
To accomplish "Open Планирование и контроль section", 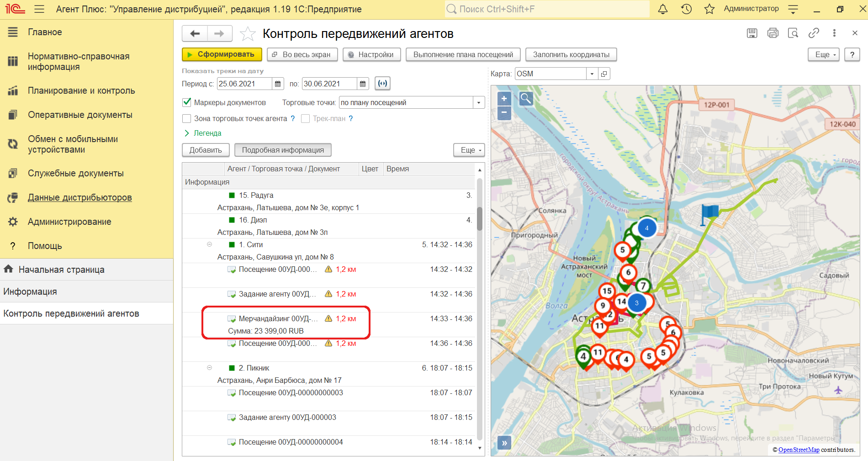I will 81,90.
